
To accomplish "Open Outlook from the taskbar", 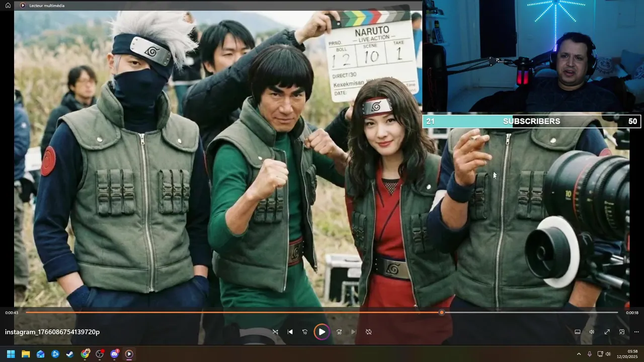I will 40,354.
